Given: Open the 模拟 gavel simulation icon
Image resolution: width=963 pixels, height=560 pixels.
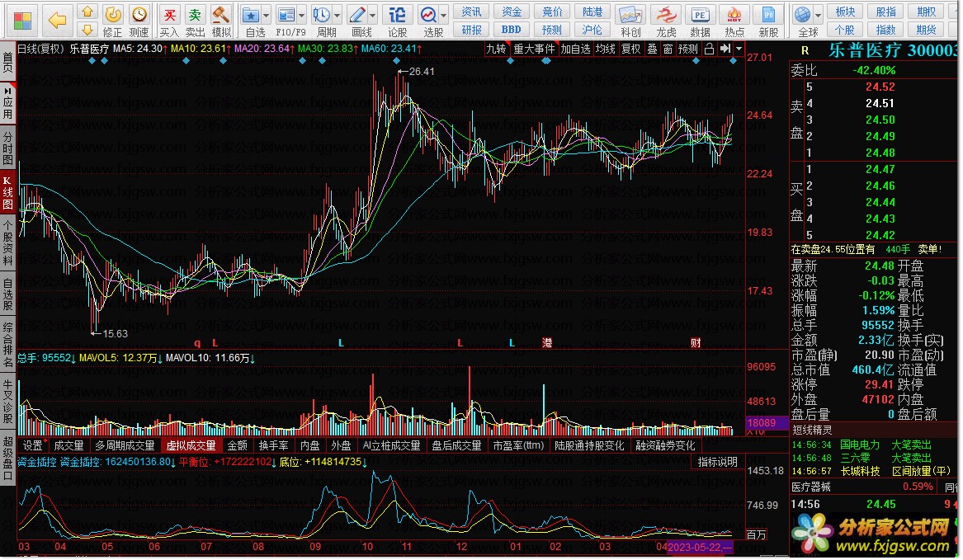Looking at the screenshot, I should (220, 15).
